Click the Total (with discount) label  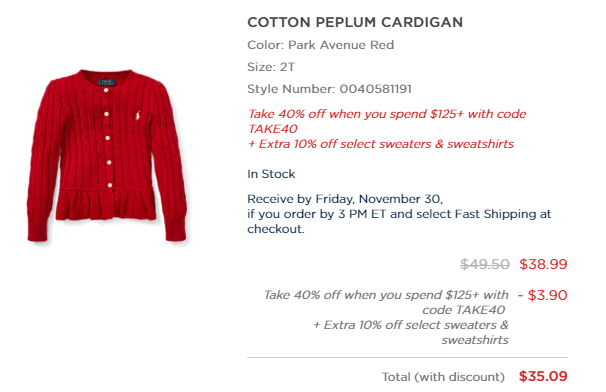pos(443,377)
